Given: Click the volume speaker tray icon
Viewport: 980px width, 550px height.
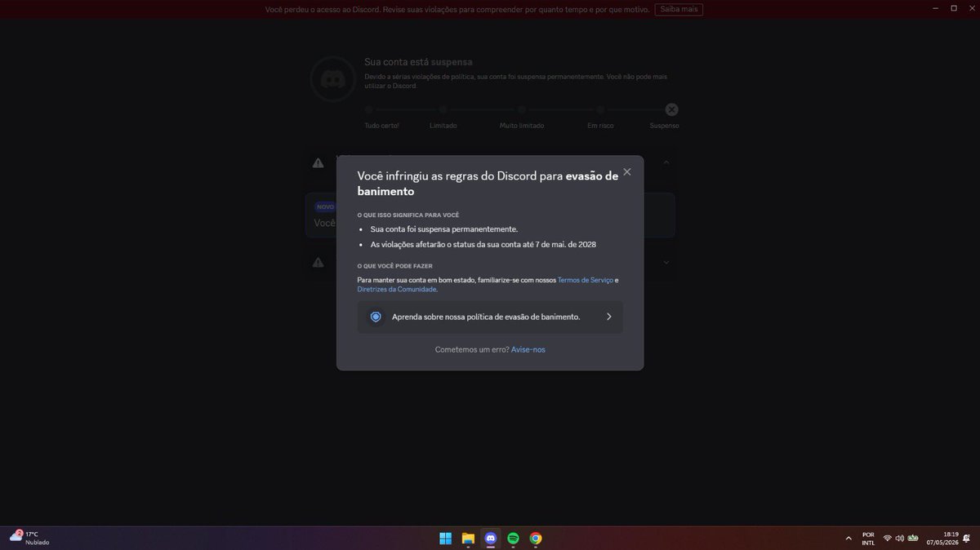Looking at the screenshot, I should pos(899,538).
